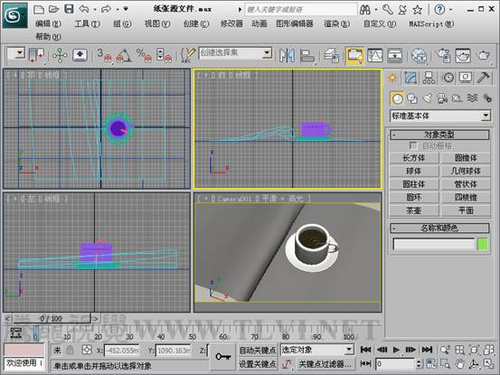The image size is (500, 375).
Task: Click the 长方体 button
Action: [414, 158]
